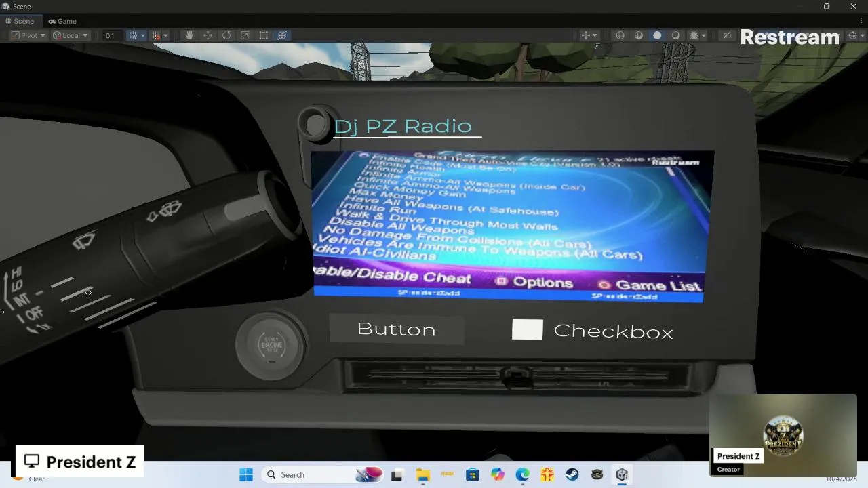This screenshot has width=868, height=488.
Task: Open Task View from taskbar
Action: 397,474
